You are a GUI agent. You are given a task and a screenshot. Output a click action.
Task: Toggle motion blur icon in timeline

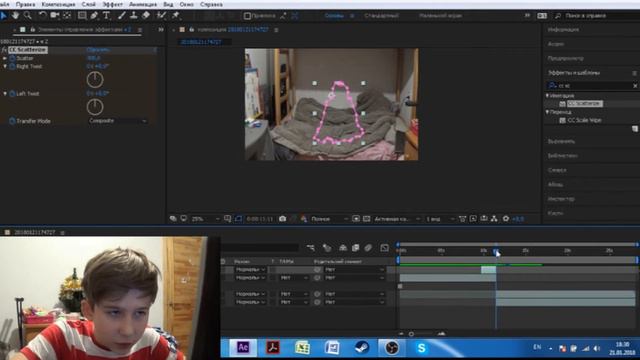(368, 248)
